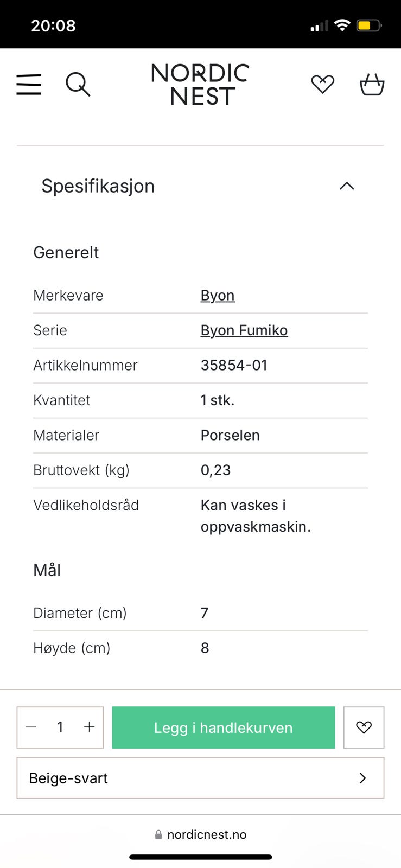Decrease quantity with minus icon

point(31,727)
